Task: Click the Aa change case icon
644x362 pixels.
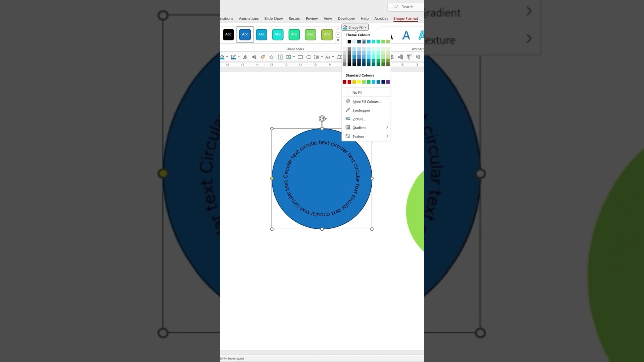Action: [328, 57]
